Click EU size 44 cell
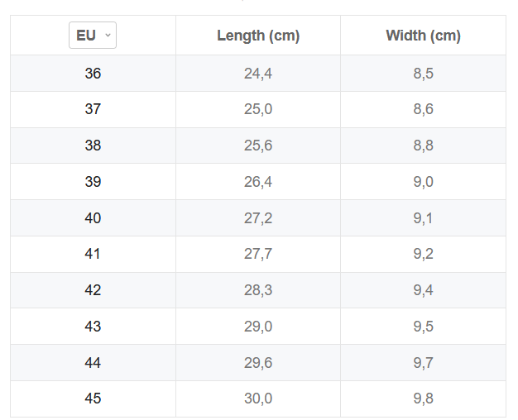Image resolution: width=518 pixels, height=420 pixels. [93, 363]
